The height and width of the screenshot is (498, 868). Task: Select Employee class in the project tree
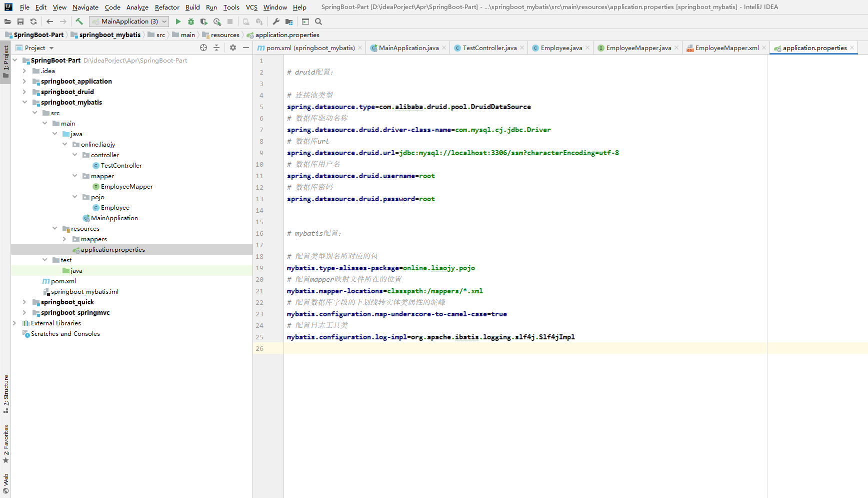point(115,207)
